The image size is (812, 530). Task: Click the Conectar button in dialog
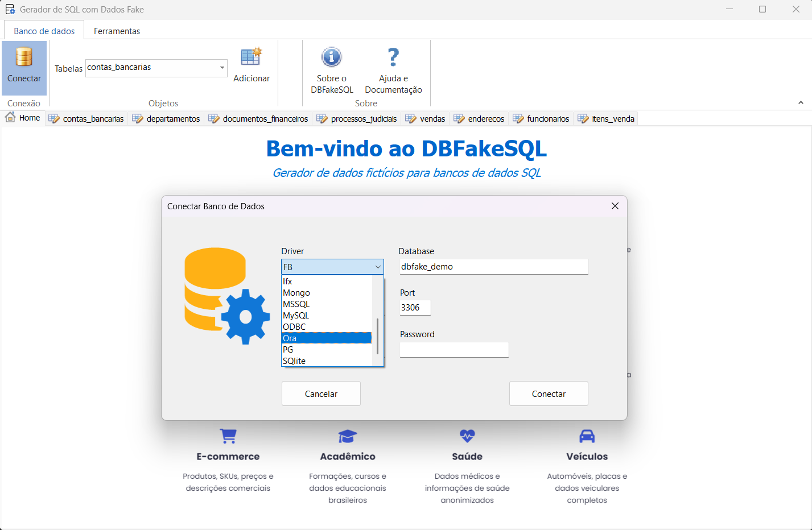(x=549, y=394)
